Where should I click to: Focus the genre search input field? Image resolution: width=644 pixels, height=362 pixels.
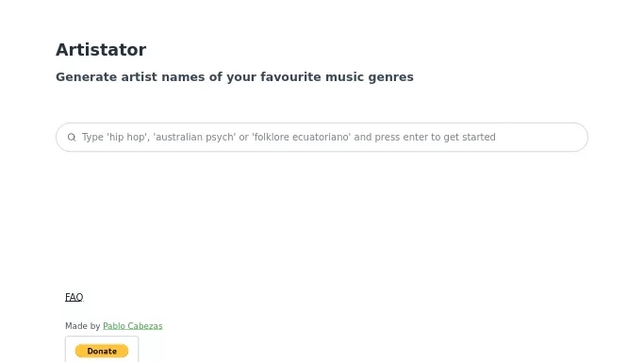(x=322, y=137)
